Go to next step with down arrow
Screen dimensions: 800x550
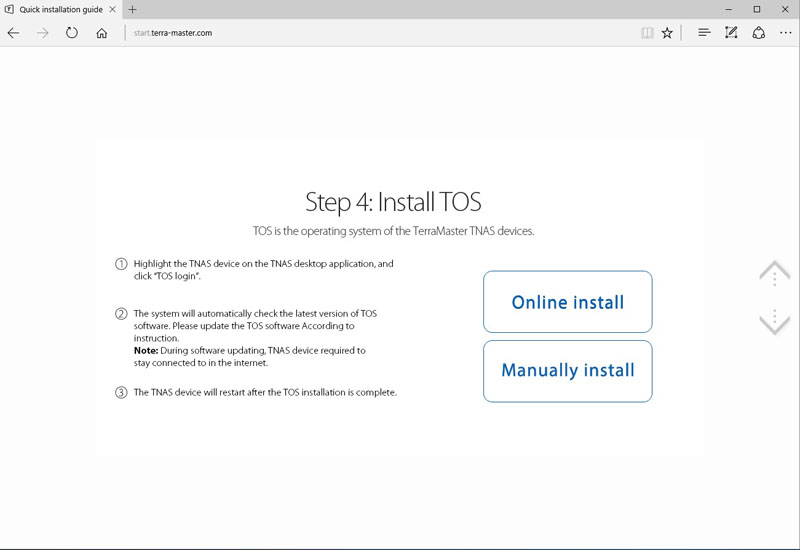click(774, 322)
